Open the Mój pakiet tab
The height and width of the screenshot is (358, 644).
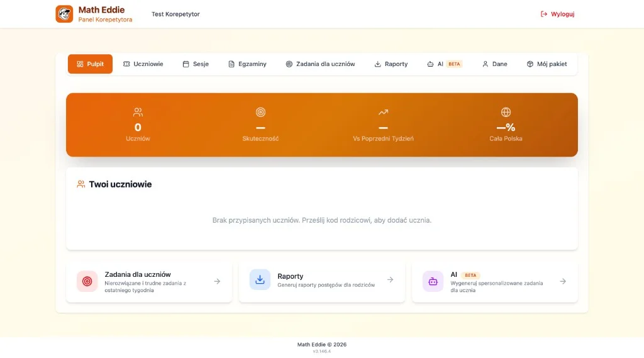coord(547,64)
